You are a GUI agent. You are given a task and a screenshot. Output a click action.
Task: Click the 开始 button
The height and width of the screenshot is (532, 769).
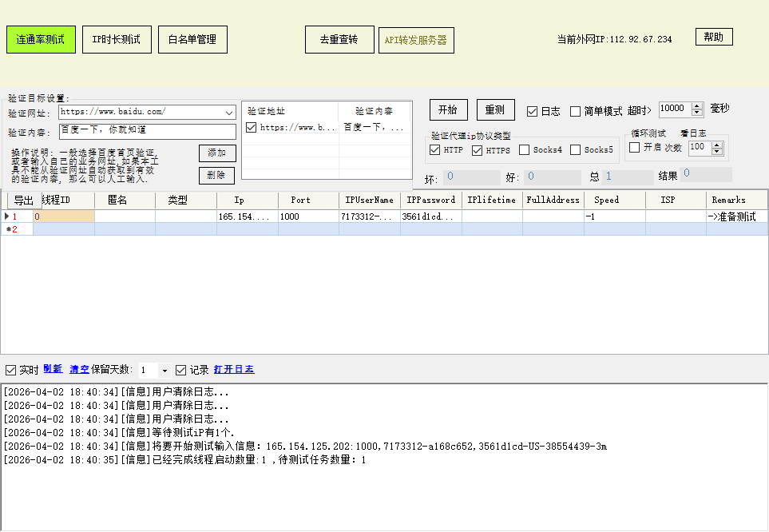tap(448, 109)
